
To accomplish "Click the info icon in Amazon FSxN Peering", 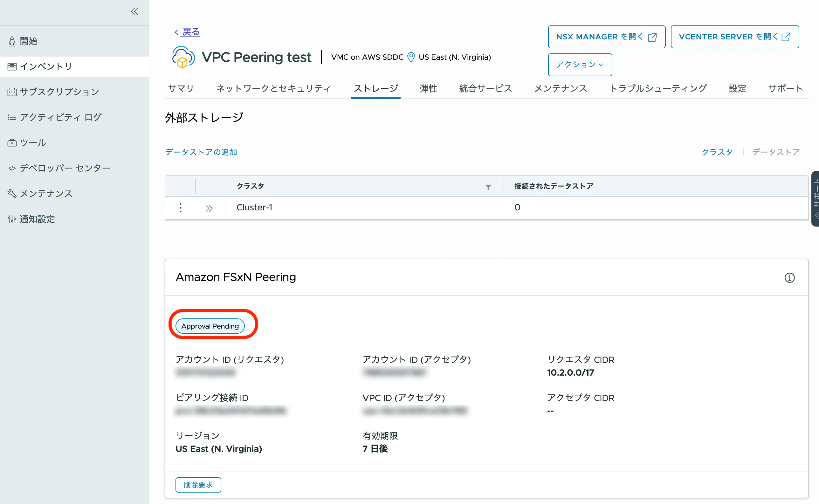I will [x=789, y=278].
